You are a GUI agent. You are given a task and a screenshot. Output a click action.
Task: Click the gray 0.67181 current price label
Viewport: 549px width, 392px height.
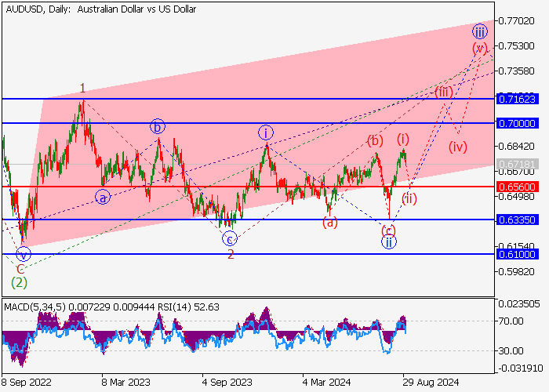coord(517,164)
